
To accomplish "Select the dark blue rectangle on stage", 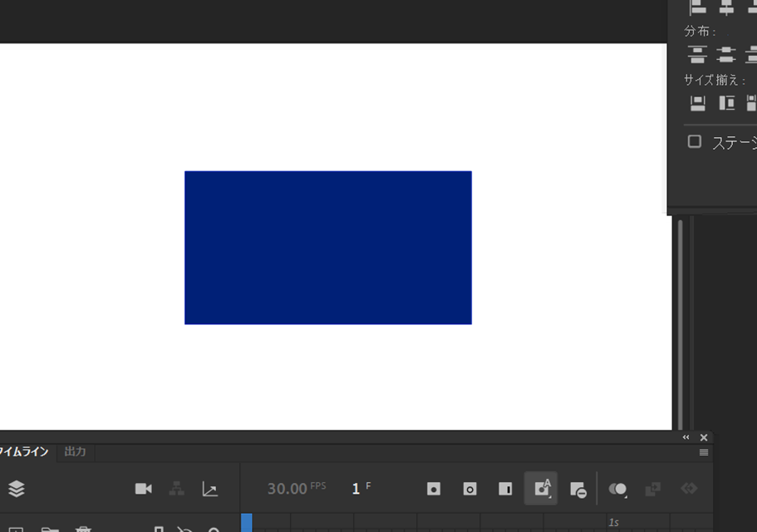I will click(328, 248).
